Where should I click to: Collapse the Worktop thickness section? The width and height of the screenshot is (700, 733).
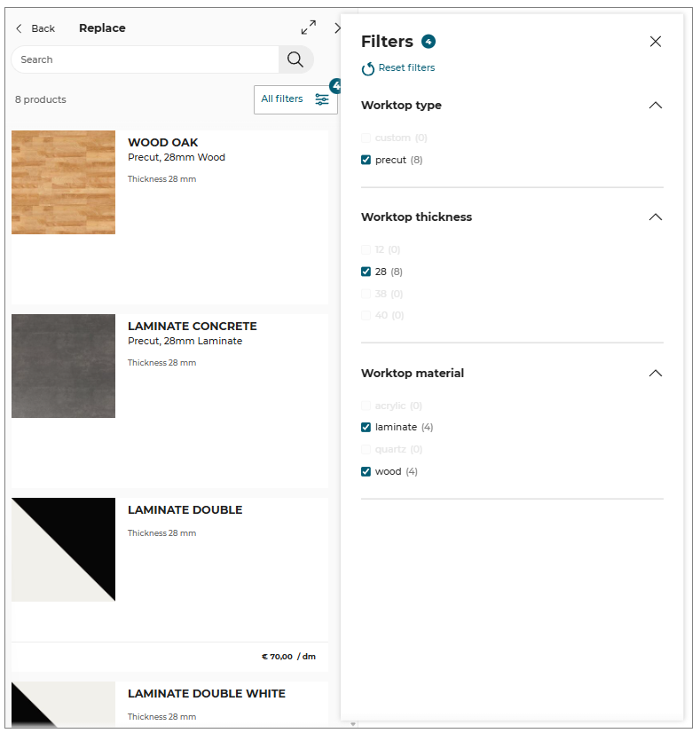click(x=655, y=217)
